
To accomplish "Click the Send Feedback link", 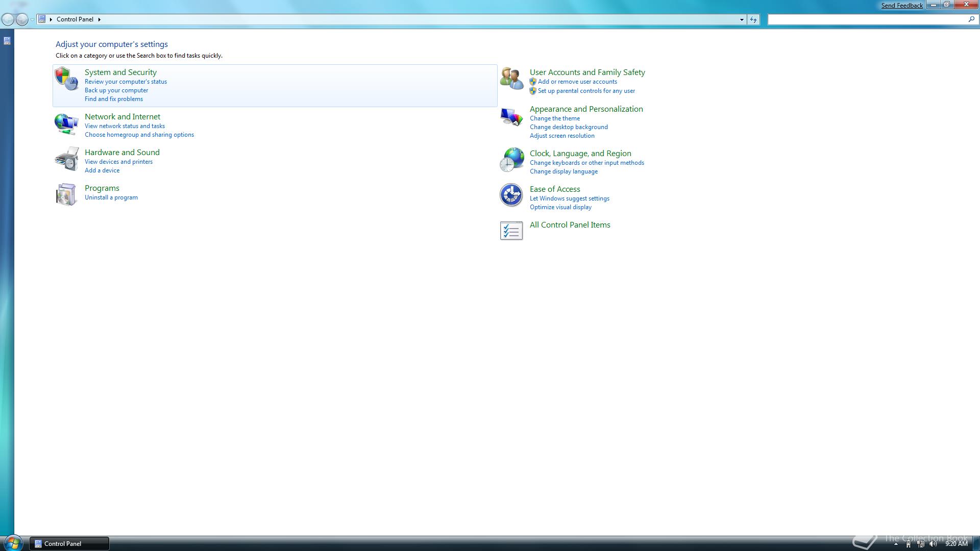I will pos(902,6).
